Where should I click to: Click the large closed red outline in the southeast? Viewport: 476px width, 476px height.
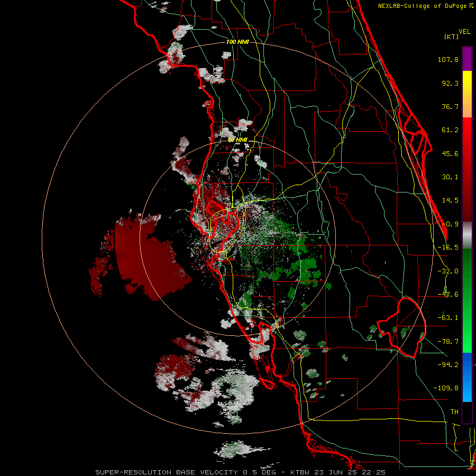[x=401, y=327]
